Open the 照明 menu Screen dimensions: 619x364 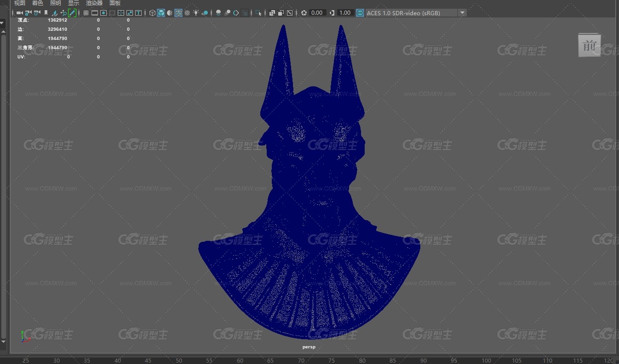tap(55, 3)
